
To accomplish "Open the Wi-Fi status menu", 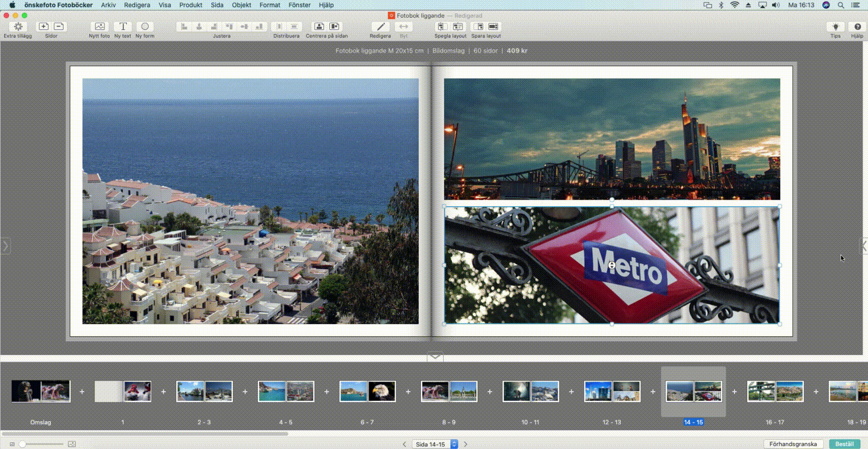I will 735,5.
